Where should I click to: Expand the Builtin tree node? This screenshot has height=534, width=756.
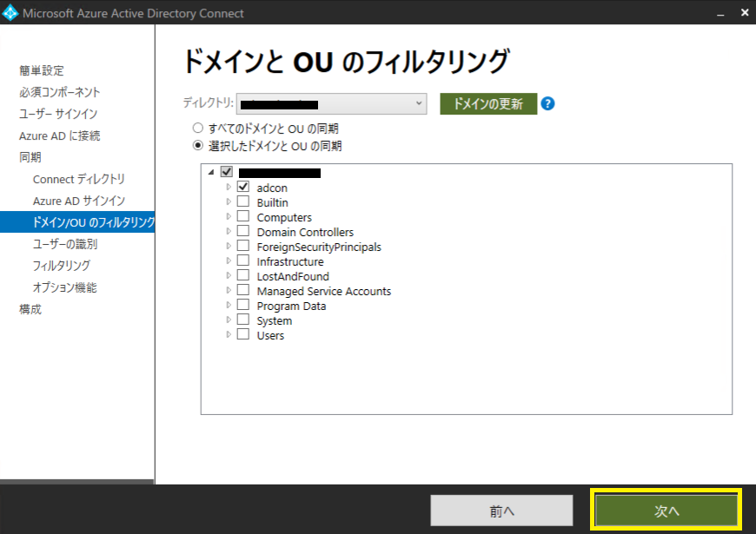tap(229, 202)
